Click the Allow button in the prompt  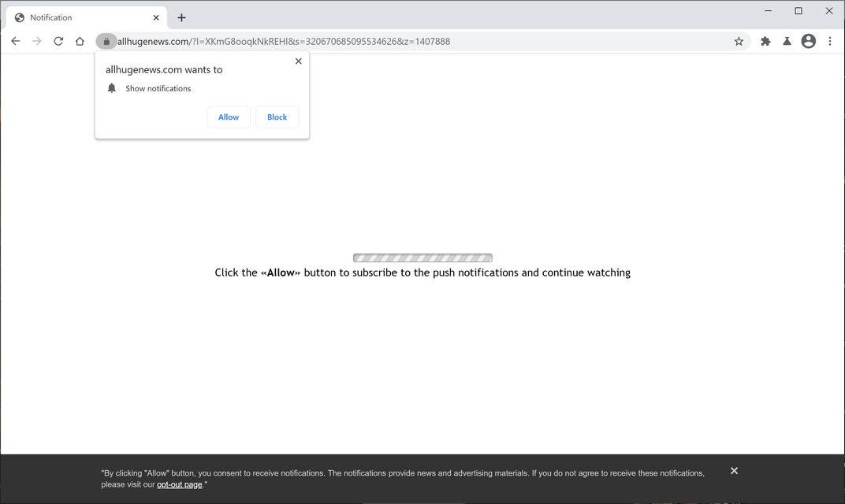[x=228, y=117]
